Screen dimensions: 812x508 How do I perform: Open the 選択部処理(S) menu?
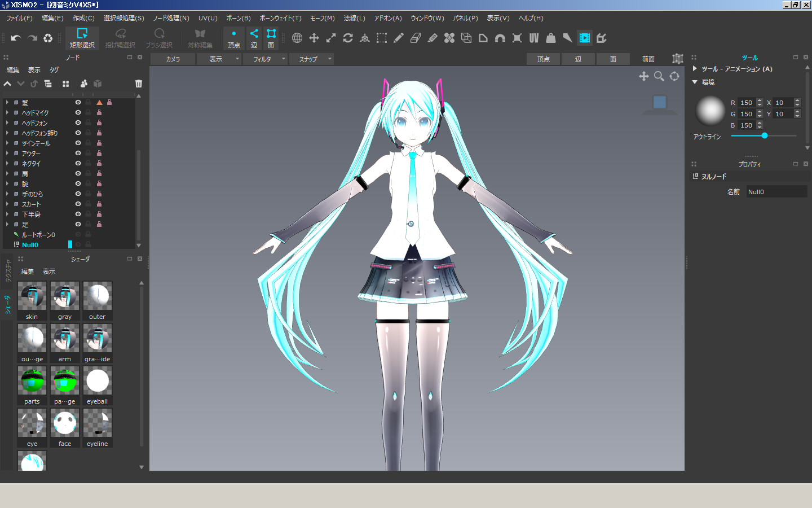coord(123,18)
